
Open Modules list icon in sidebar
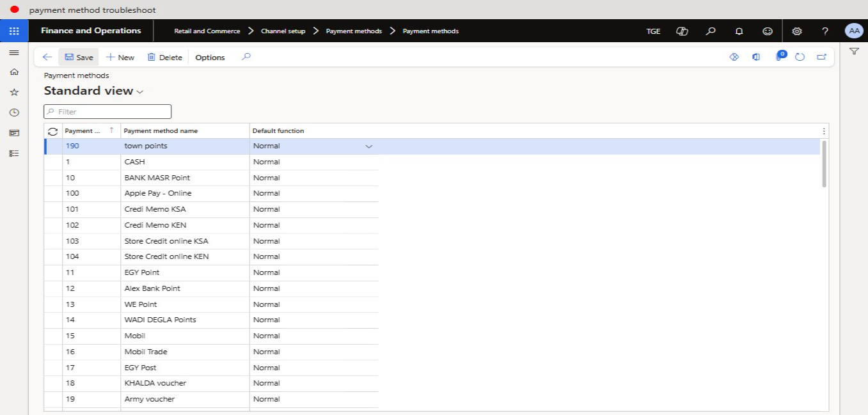click(x=14, y=153)
